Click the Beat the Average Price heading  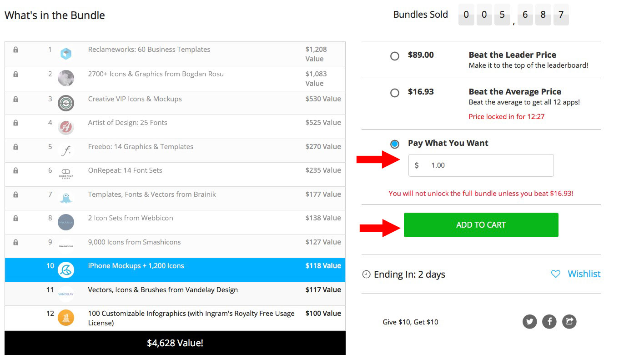pyautogui.click(x=515, y=92)
